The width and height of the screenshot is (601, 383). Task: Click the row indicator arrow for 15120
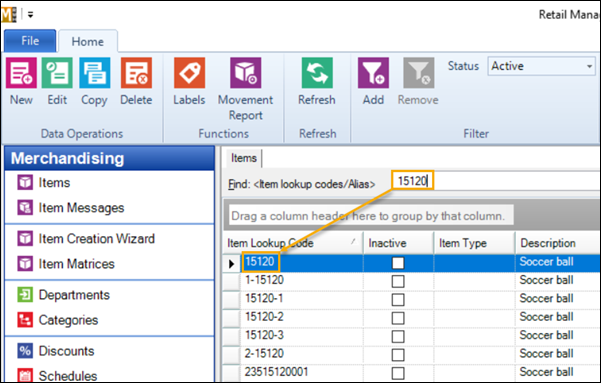pos(232,263)
